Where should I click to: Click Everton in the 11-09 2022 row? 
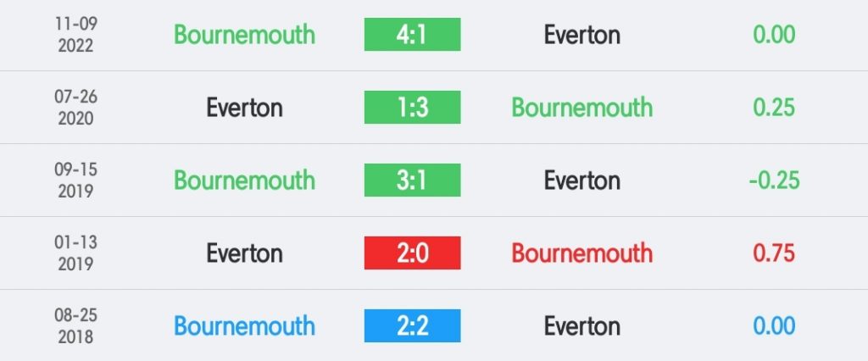(581, 35)
